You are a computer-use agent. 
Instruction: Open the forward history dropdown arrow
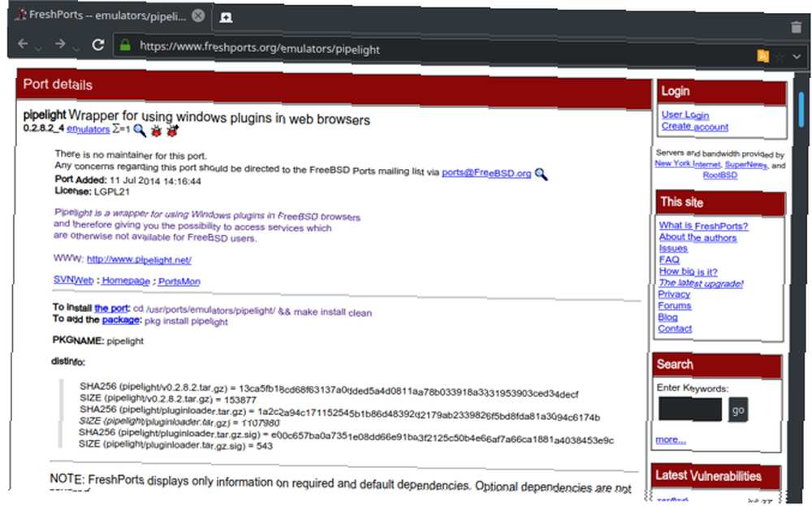(x=76, y=50)
